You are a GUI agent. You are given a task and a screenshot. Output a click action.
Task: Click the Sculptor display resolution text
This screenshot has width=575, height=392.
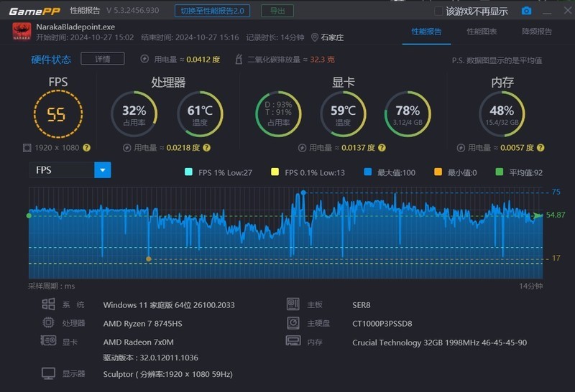click(168, 374)
